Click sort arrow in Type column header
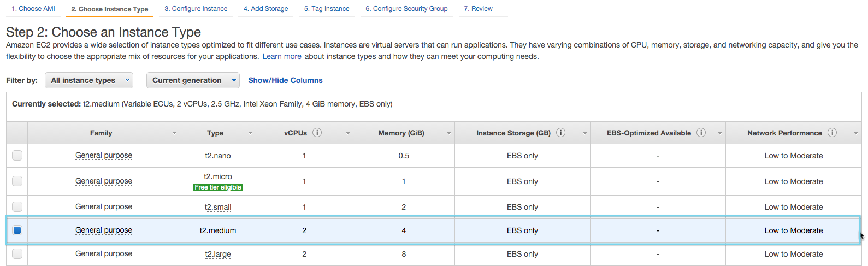This screenshot has width=868, height=266. click(250, 133)
